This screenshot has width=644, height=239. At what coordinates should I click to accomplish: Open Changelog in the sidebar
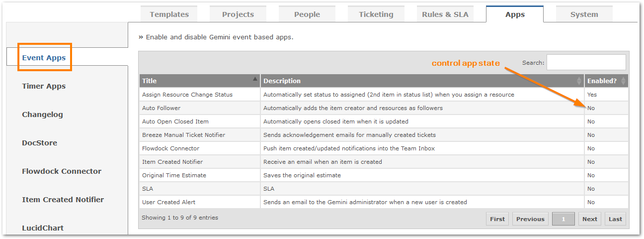tap(42, 115)
